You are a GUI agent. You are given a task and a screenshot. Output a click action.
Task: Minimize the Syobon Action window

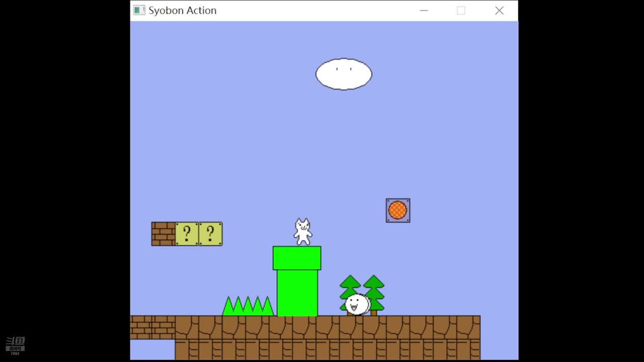(x=424, y=11)
